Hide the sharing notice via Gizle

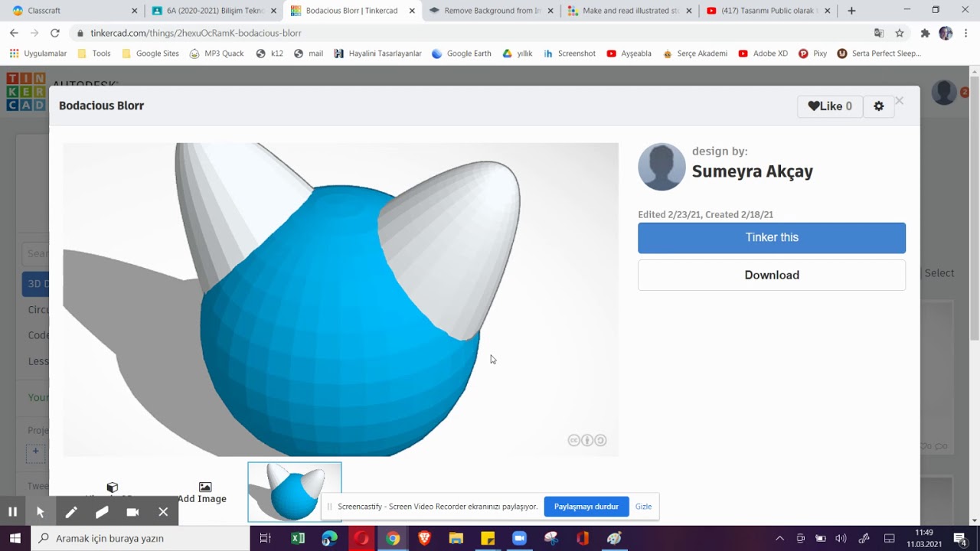pyautogui.click(x=643, y=507)
